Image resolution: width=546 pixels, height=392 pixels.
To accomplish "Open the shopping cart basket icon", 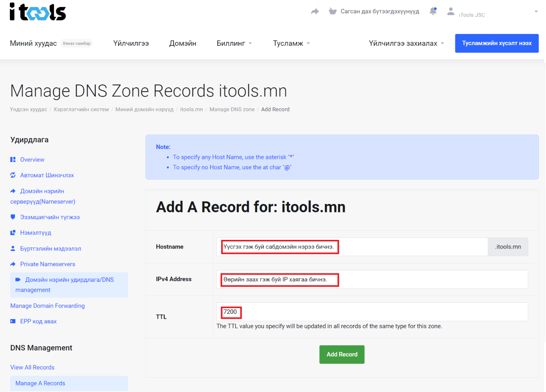I will click(332, 11).
